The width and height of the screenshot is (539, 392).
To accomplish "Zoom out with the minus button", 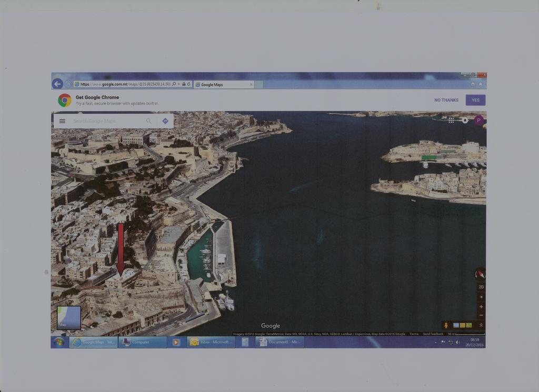I will pyautogui.click(x=481, y=315).
